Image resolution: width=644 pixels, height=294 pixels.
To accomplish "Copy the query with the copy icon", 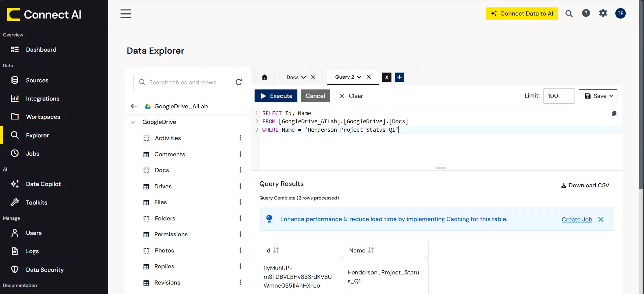I will (x=614, y=114).
